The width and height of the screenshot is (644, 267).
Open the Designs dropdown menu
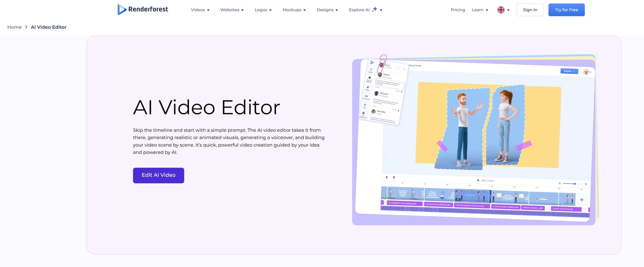tap(327, 10)
